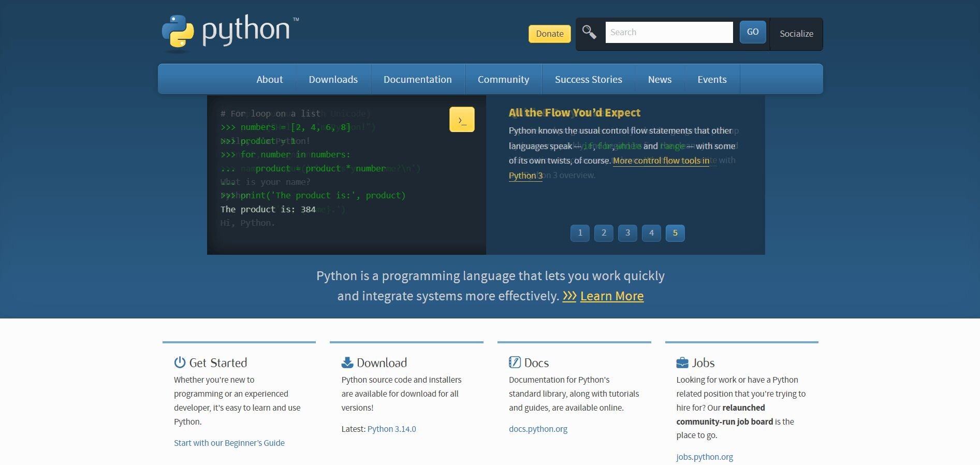Viewport: 980px width, 465px height.
Task: Go to the Success Stories menu item
Action: point(588,79)
